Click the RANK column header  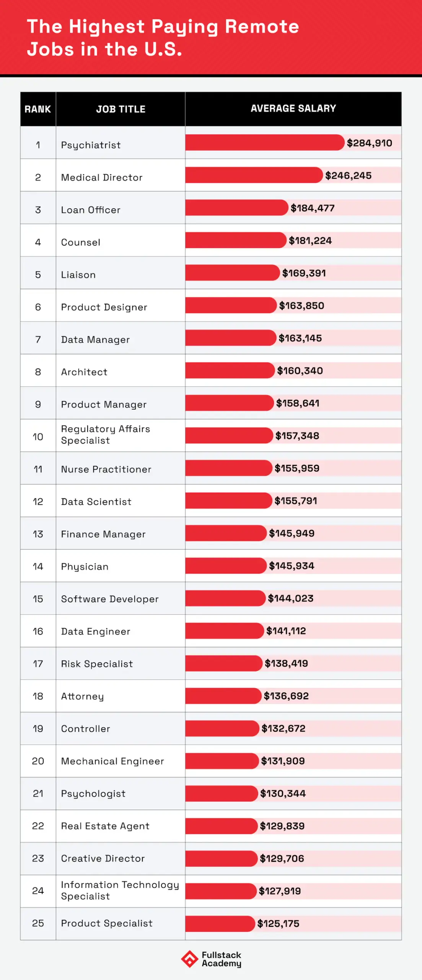click(x=37, y=109)
